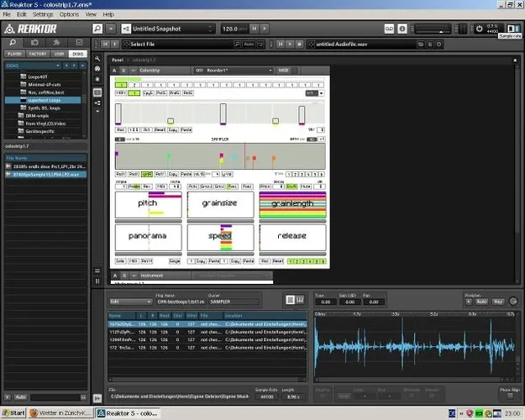Click the panel view icon in the side strip
Screen dimensions: 525x420
point(97,92)
